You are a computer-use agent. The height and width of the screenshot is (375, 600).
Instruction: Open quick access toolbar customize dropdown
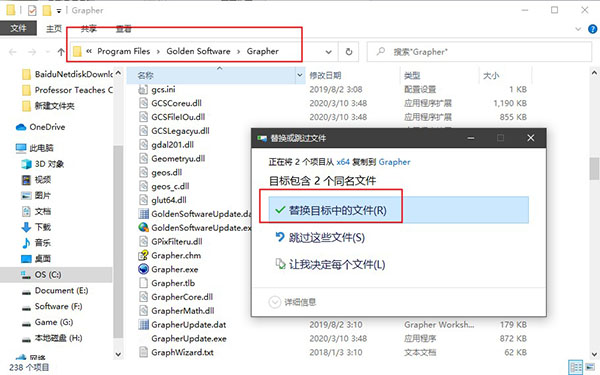pos(59,11)
